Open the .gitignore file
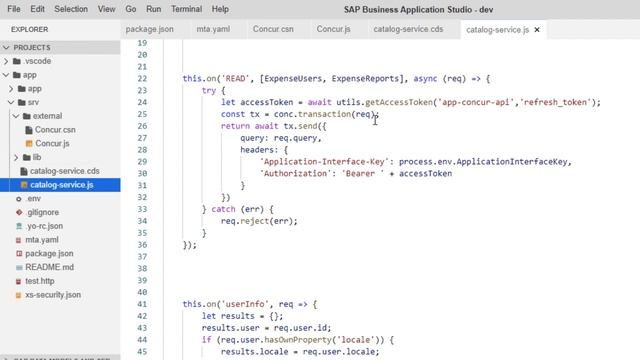The width and height of the screenshot is (640, 360). (42, 212)
